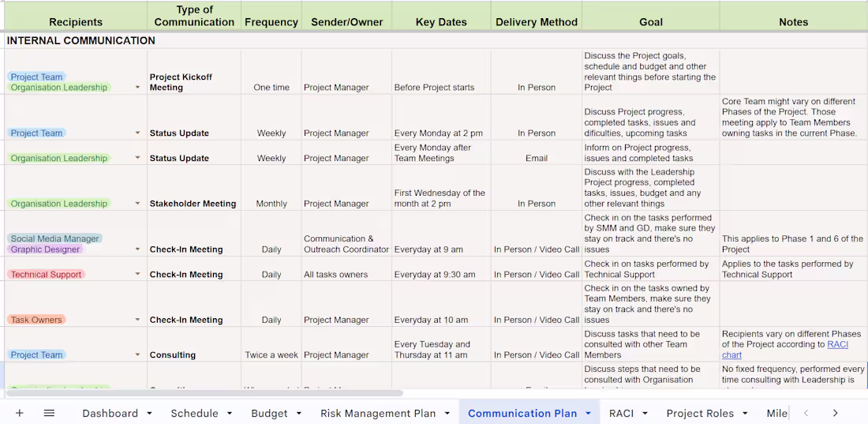Click the Graphic Designer chip

pos(46,250)
